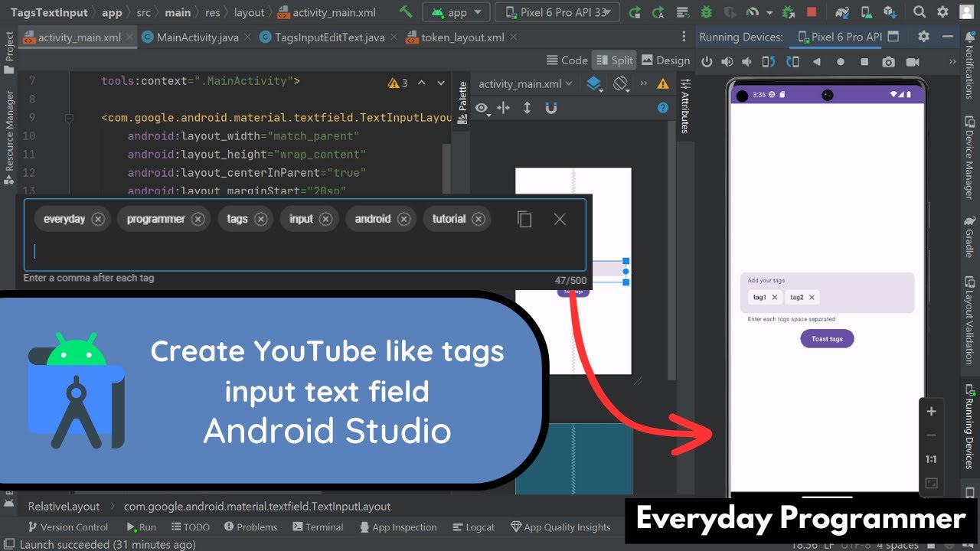This screenshot has height=551, width=980.
Task: Collapse the TextInputLayout code fold marker
Action: tap(70, 118)
